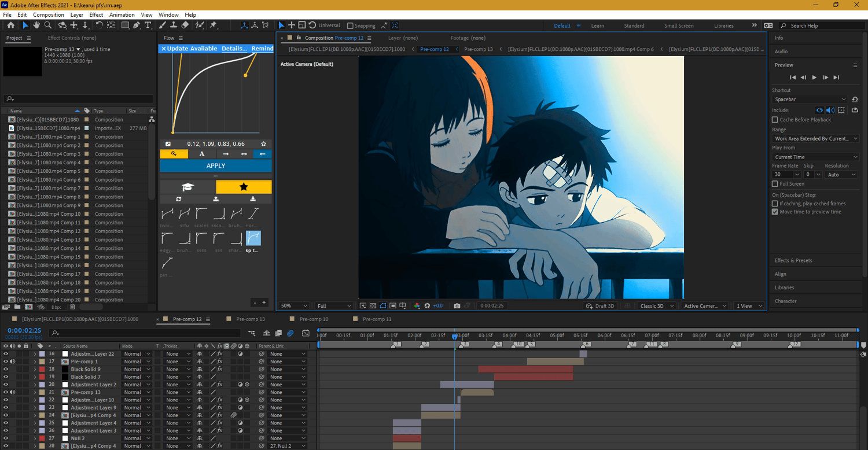The width and height of the screenshot is (868, 450).
Task: Play the preview with the Play button
Action: 814,77
